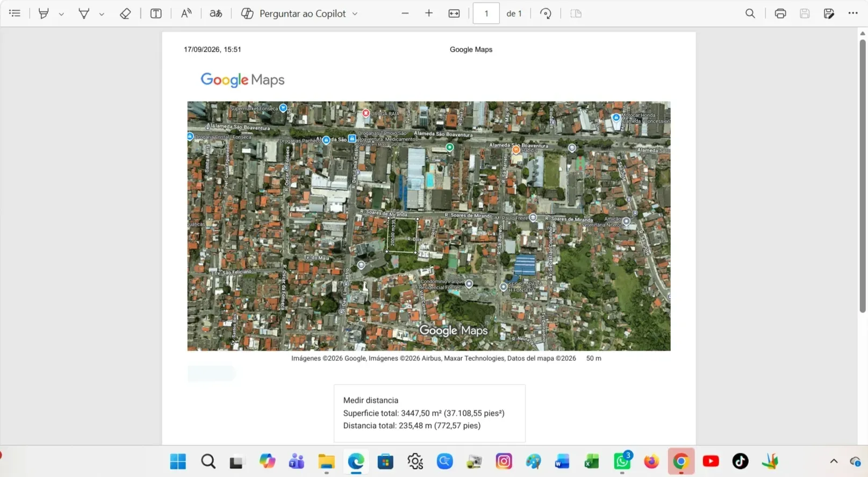The height and width of the screenshot is (477, 868).
Task: Open Task View on the taskbar
Action: coord(236,462)
